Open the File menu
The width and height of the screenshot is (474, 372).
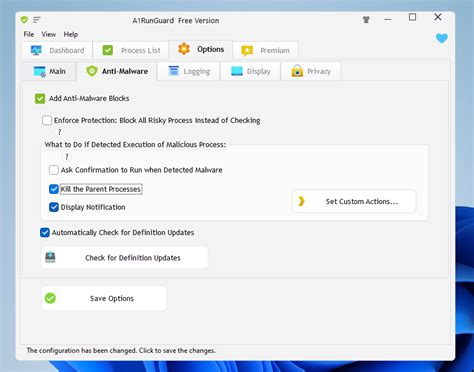point(29,34)
